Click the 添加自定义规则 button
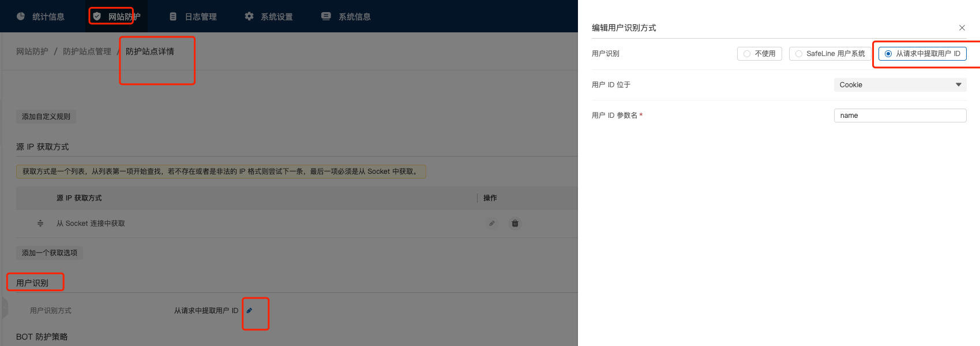This screenshot has width=980, height=346. click(x=46, y=117)
